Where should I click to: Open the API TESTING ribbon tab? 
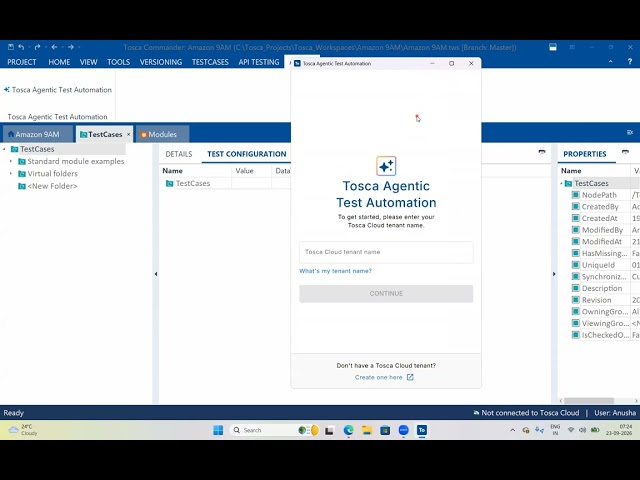[x=259, y=62]
